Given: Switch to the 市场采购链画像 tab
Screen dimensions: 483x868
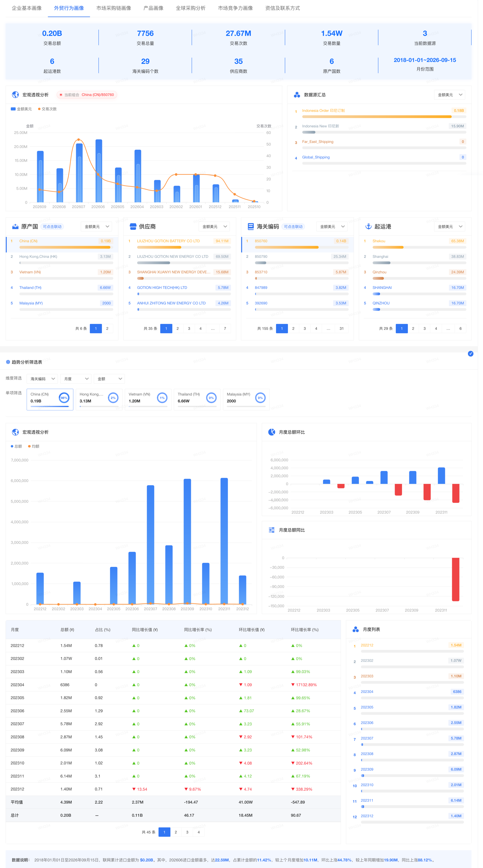Looking at the screenshot, I should 114,8.
